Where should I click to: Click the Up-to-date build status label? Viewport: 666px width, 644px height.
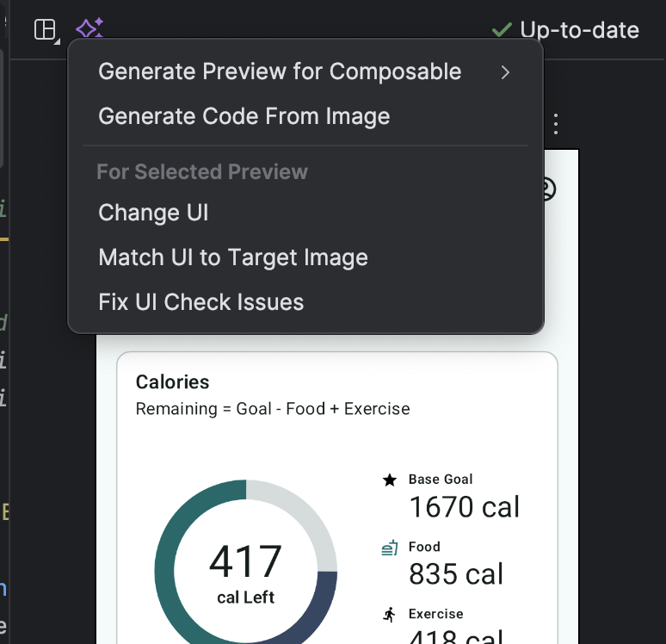[x=579, y=30]
